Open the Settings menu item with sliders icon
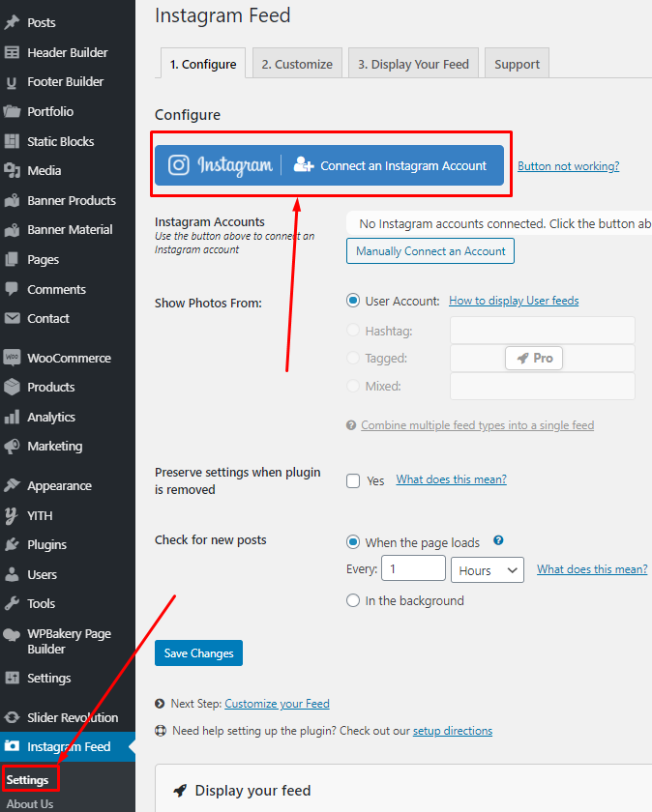Image resolution: width=652 pixels, height=812 pixels. 48,678
